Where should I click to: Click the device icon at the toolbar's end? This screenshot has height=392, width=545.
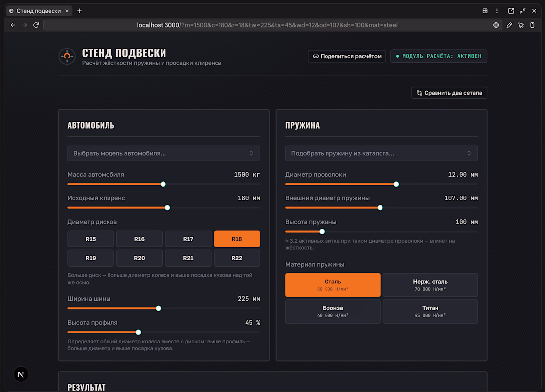(532, 25)
